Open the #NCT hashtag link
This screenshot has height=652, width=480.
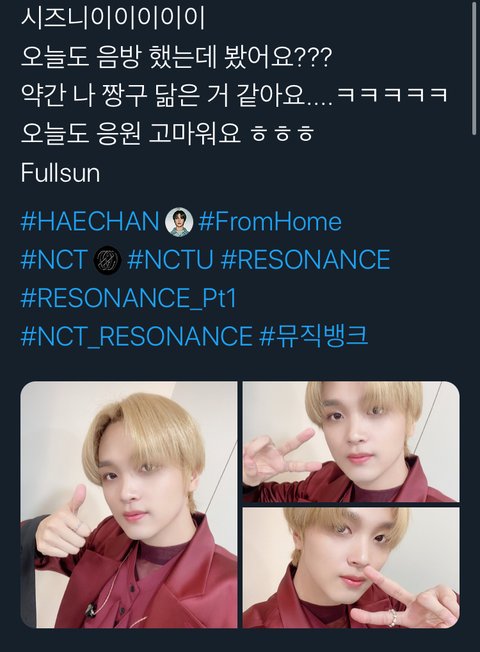click(x=54, y=260)
